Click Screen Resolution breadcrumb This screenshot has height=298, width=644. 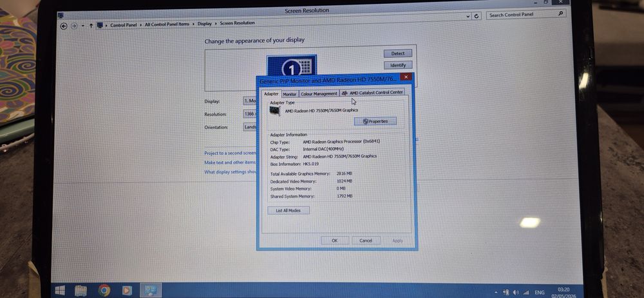237,23
